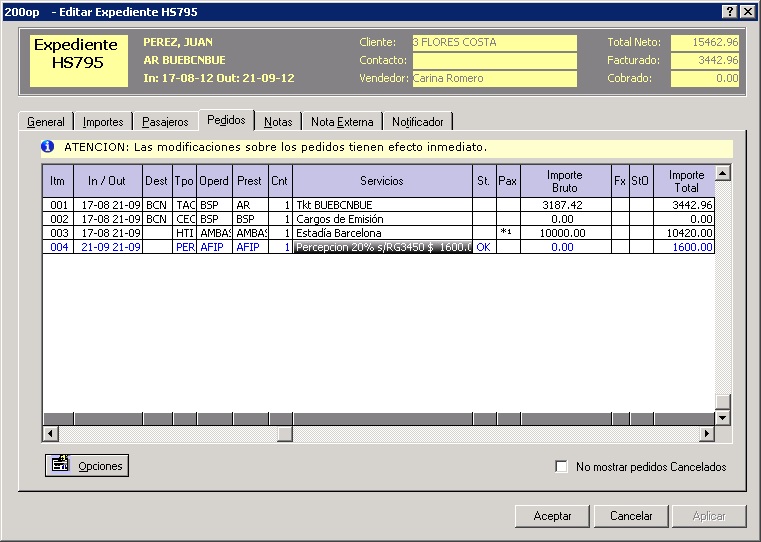Select the Tkt BUEBCNBUE service cell
The image size is (761, 542).
coord(382,205)
